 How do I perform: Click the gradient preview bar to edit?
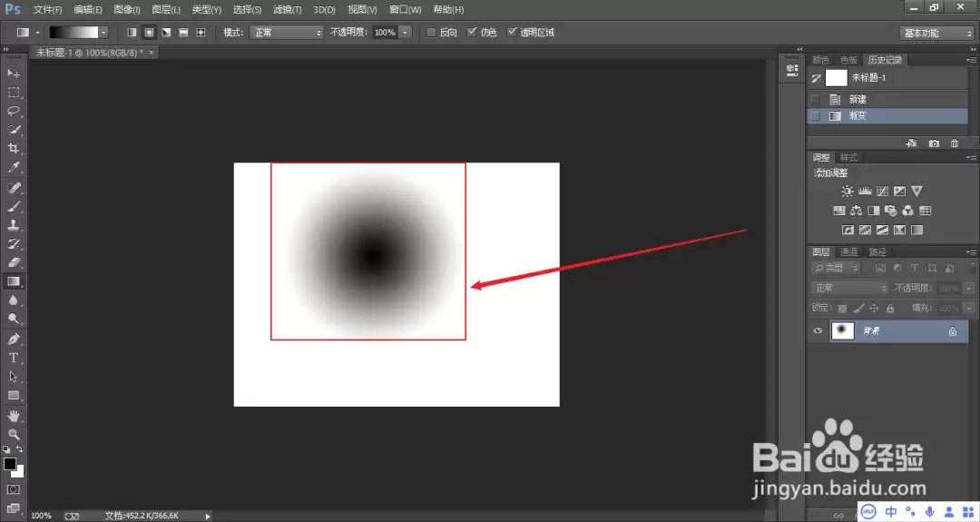click(73, 33)
